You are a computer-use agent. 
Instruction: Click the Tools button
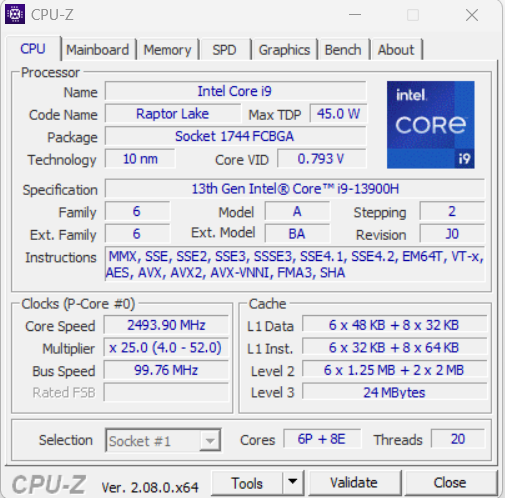[x=247, y=483]
